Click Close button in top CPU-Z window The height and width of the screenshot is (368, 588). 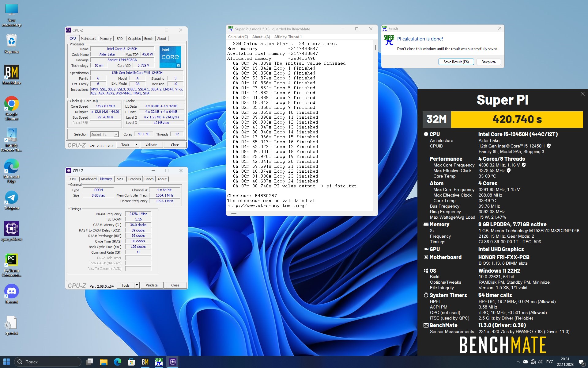point(175,145)
